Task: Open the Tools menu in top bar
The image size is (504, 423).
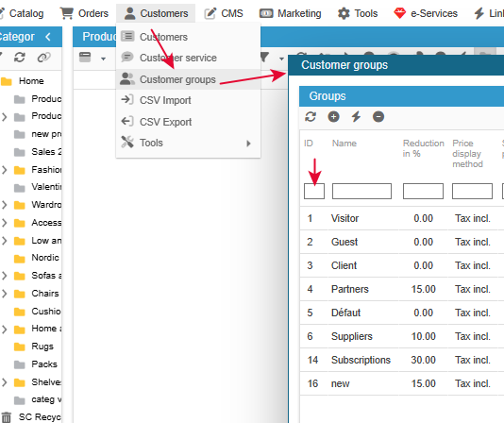Action: coord(358,13)
